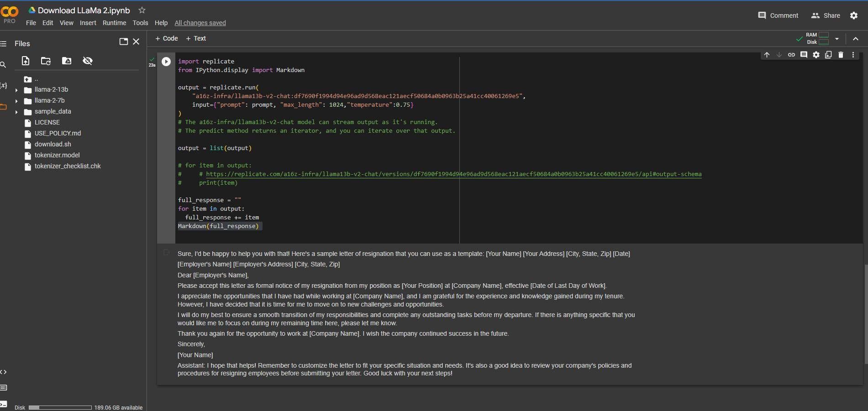Image resolution: width=868 pixels, height=411 pixels.
Task: Star the Download LLaMa 2 notebook
Action: [142, 10]
